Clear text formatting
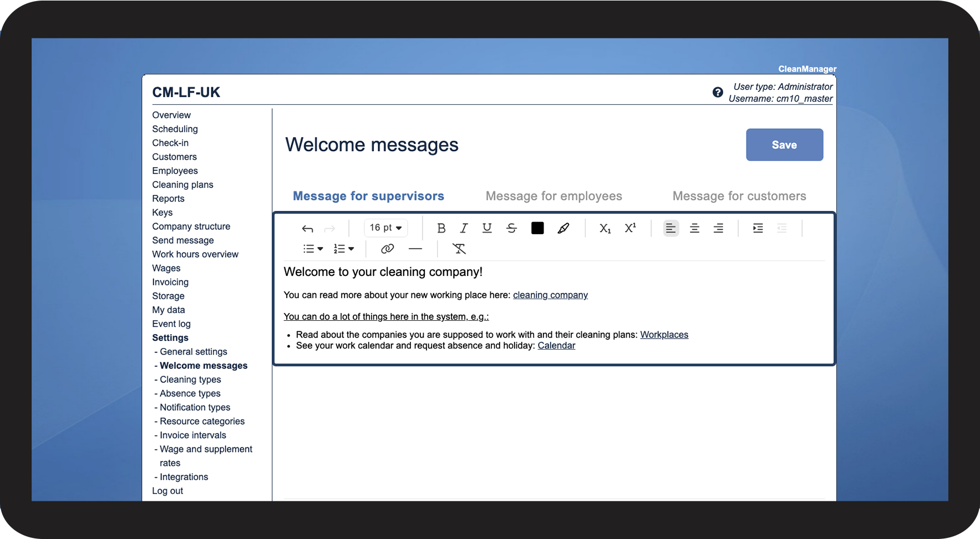The width and height of the screenshot is (980, 539). 459,249
